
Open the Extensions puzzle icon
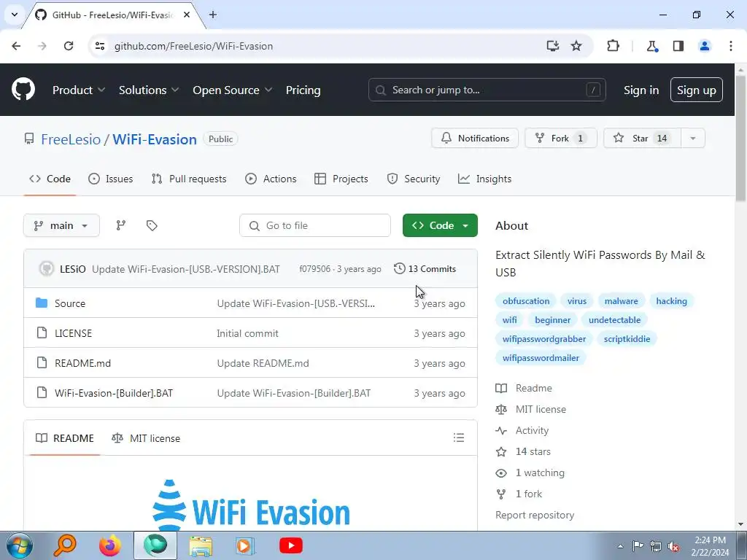coord(613,46)
